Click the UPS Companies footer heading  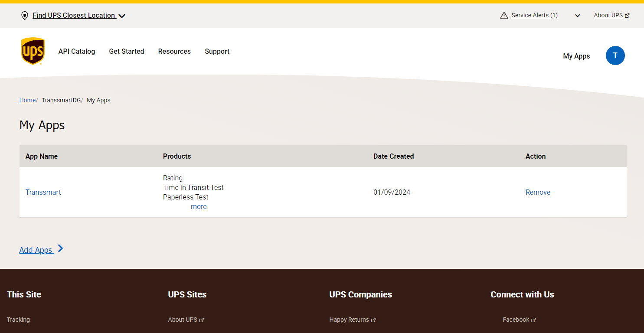tap(361, 294)
